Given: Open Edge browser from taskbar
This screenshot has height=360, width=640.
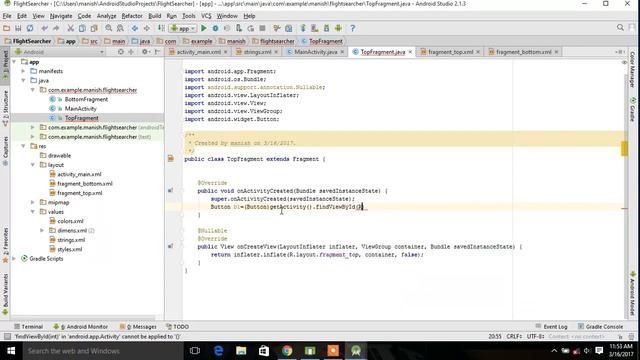Looking at the screenshot, I should [x=218, y=351].
